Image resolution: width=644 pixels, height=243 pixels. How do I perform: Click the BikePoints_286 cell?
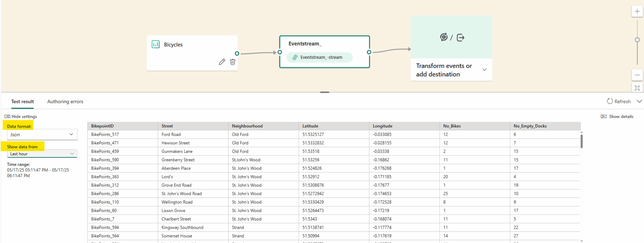123,193
